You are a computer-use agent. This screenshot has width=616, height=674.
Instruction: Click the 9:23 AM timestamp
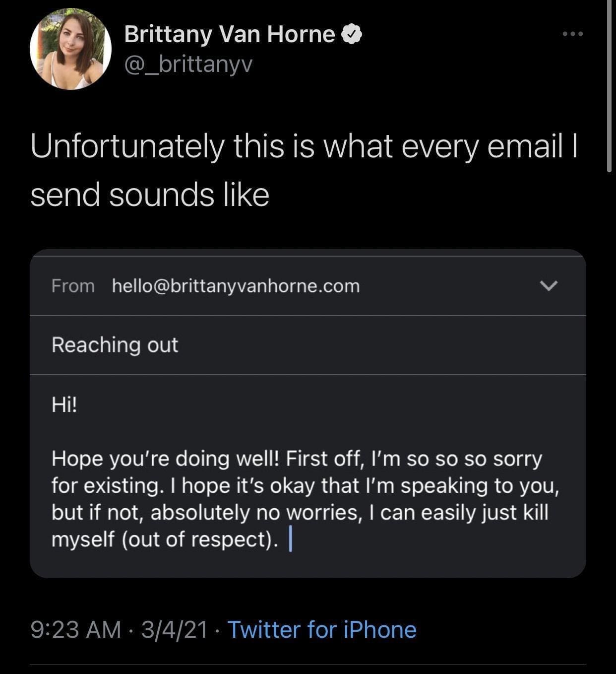(76, 629)
